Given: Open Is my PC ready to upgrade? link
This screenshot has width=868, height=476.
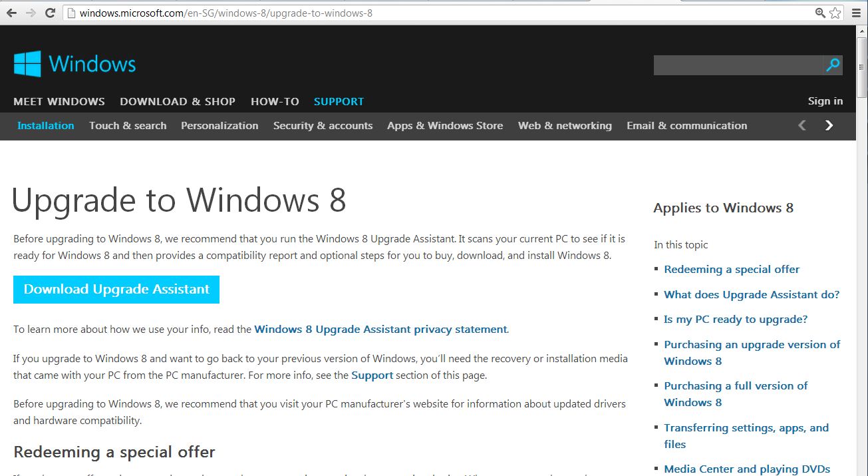Looking at the screenshot, I should (x=736, y=320).
